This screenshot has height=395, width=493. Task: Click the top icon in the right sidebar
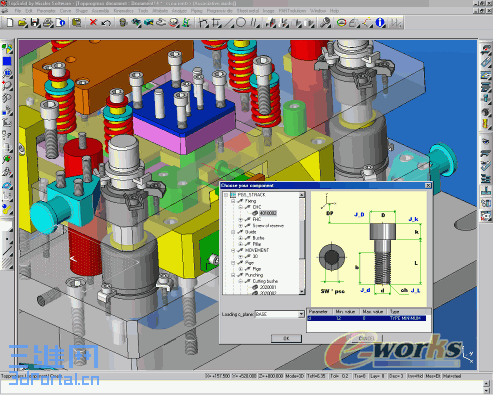coord(486,49)
